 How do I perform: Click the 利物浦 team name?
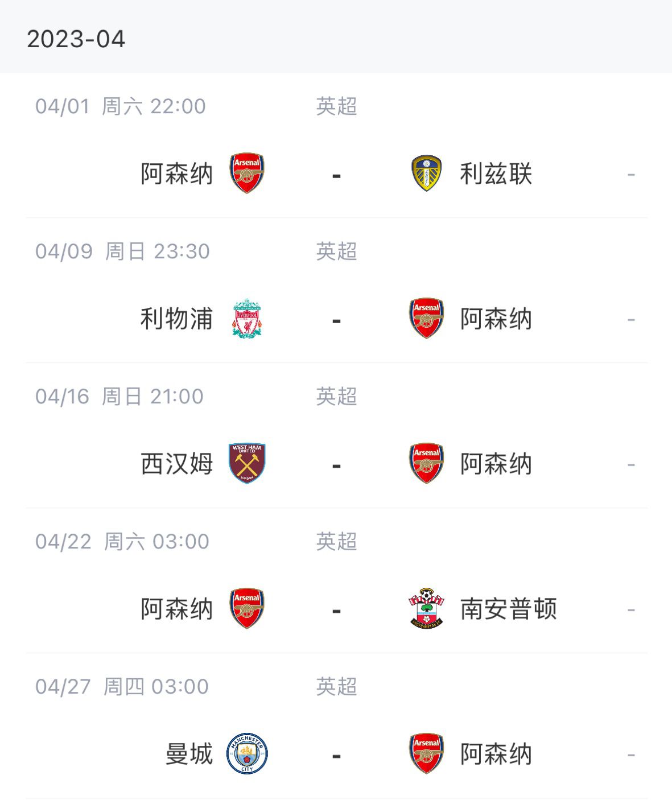pyautogui.click(x=176, y=319)
